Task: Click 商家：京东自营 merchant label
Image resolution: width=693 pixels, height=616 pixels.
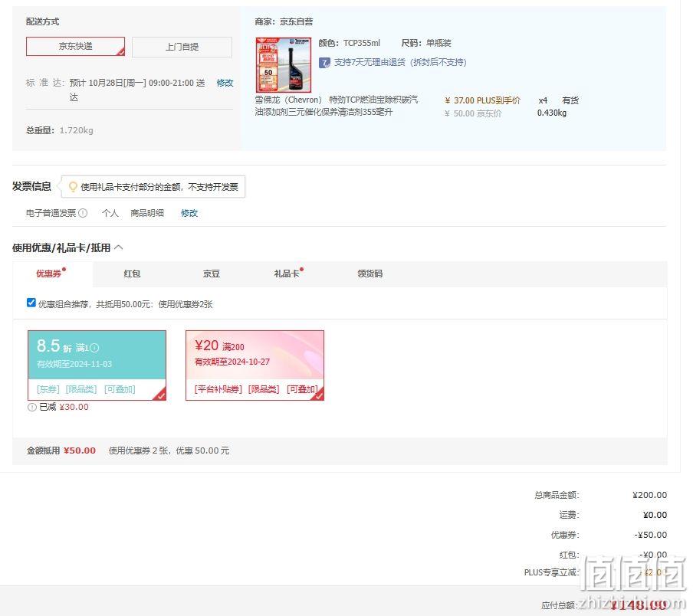Action: 284,21
